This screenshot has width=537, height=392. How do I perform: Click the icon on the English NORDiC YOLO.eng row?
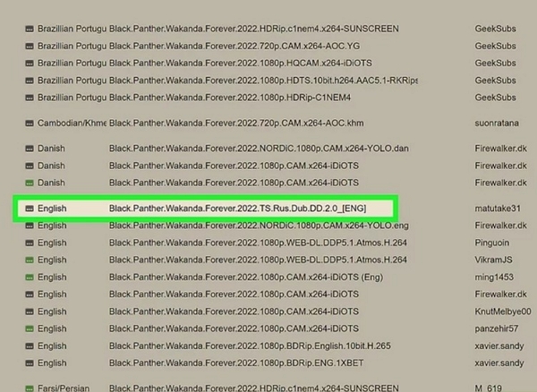coord(30,226)
